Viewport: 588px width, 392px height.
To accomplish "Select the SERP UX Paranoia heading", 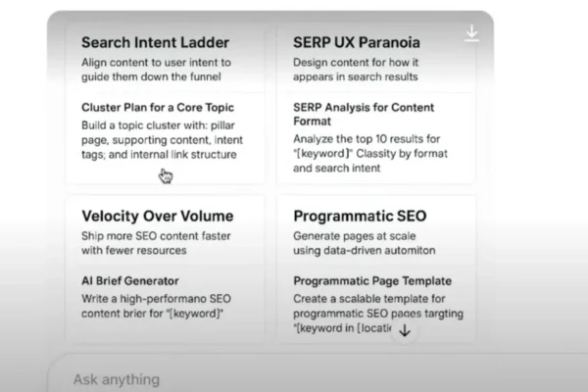I will pos(357,42).
